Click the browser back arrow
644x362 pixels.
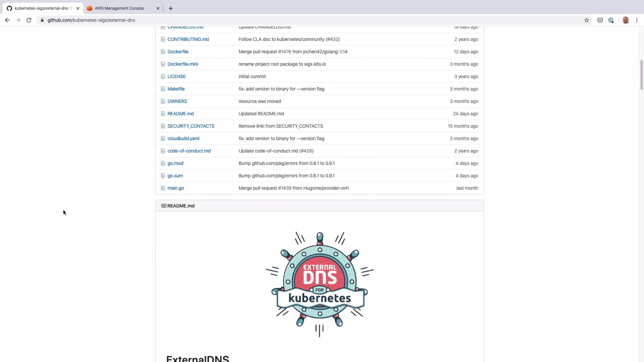tap(7, 20)
